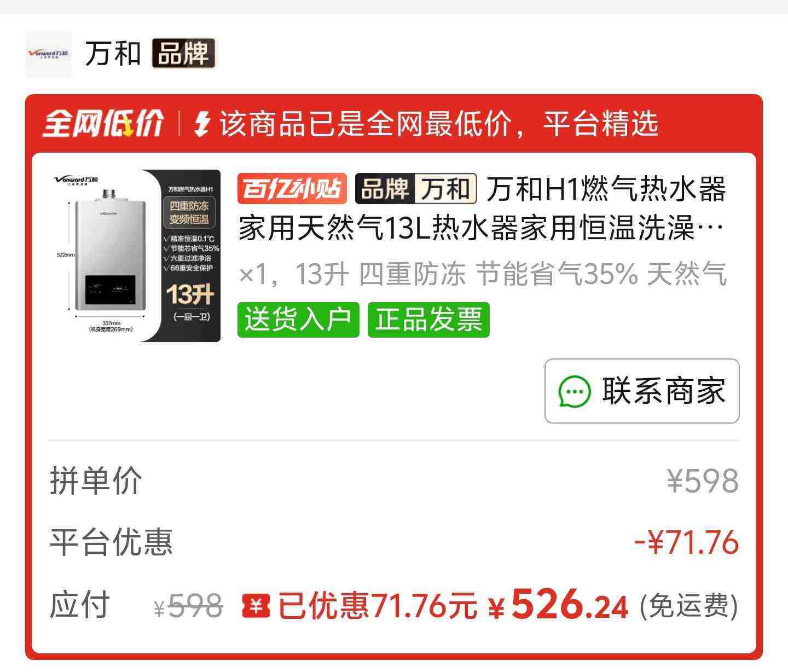Tap the 送货入户 green tag

tap(298, 320)
